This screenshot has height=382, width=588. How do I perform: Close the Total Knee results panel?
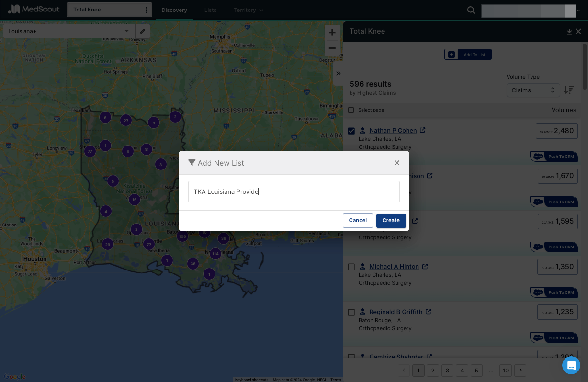pyautogui.click(x=578, y=32)
